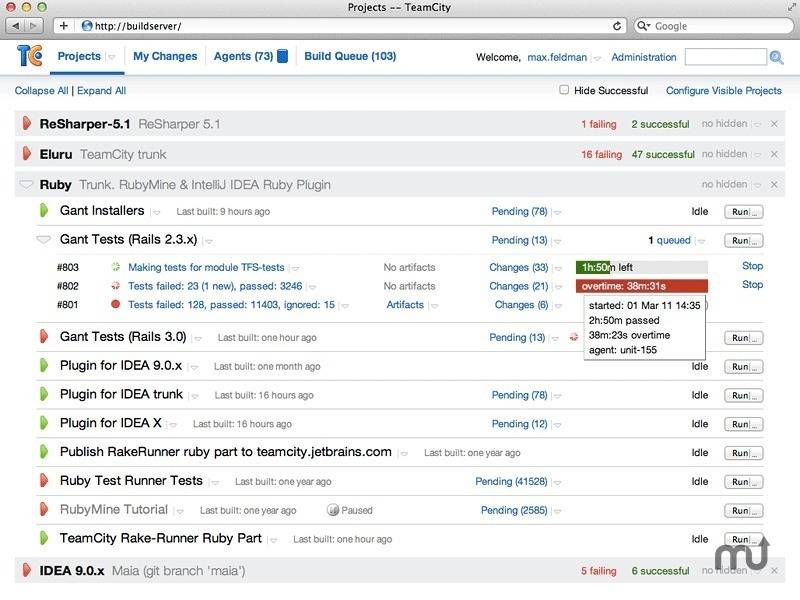Click the blue agents status icon
This screenshot has width=800, height=600.
pyautogui.click(x=282, y=56)
